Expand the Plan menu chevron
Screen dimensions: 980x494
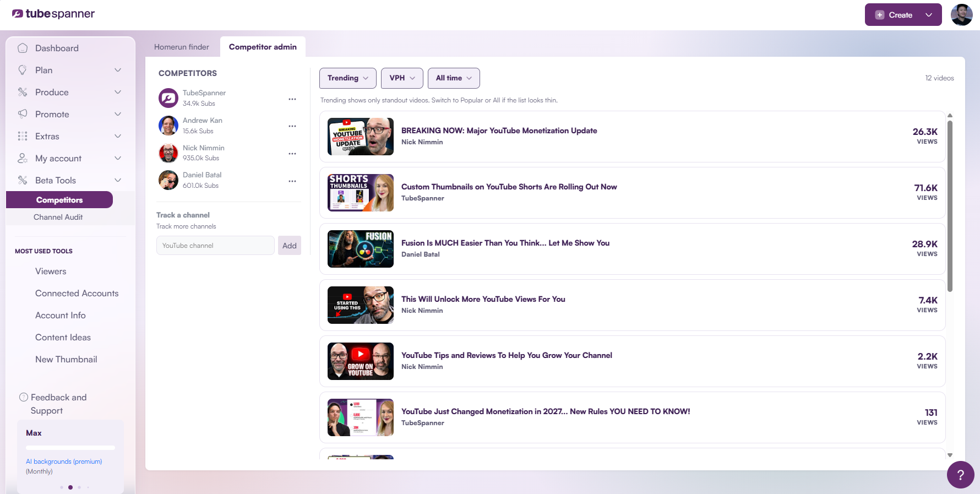[x=118, y=70]
